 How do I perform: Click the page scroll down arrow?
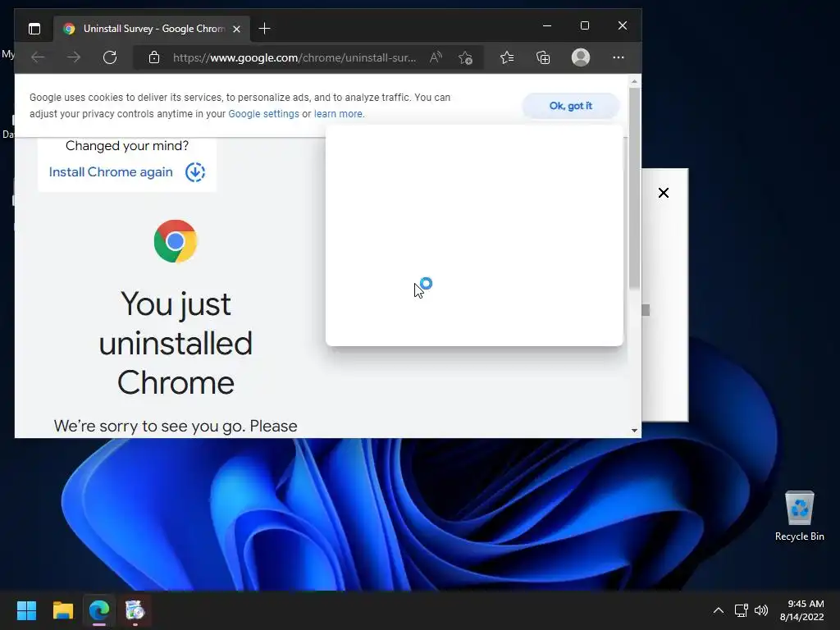click(x=634, y=430)
